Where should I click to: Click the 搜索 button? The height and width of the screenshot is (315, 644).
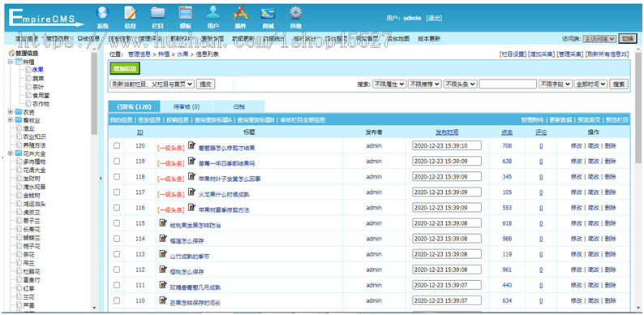click(619, 84)
